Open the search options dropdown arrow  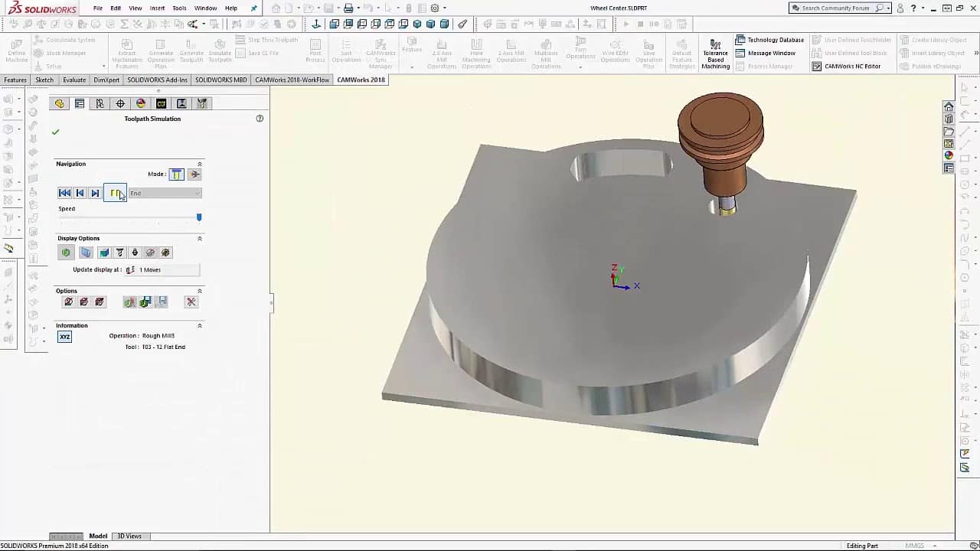pyautogui.click(x=888, y=8)
